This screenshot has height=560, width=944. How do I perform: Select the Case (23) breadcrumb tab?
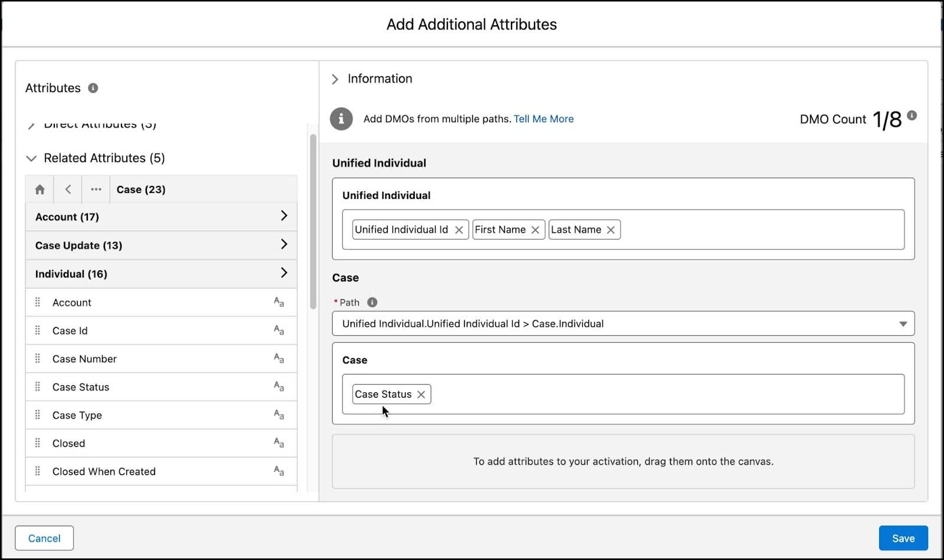click(140, 189)
